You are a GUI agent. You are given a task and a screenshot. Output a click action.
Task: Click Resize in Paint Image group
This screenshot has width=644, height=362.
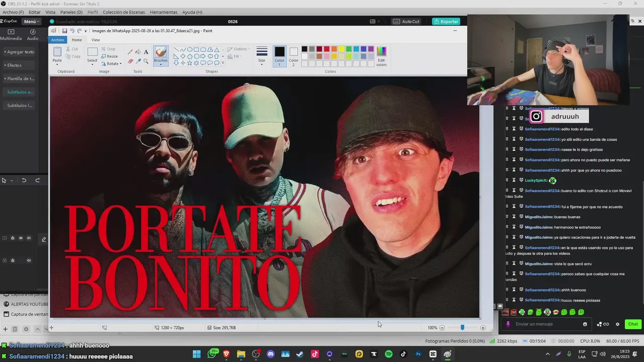(110, 56)
